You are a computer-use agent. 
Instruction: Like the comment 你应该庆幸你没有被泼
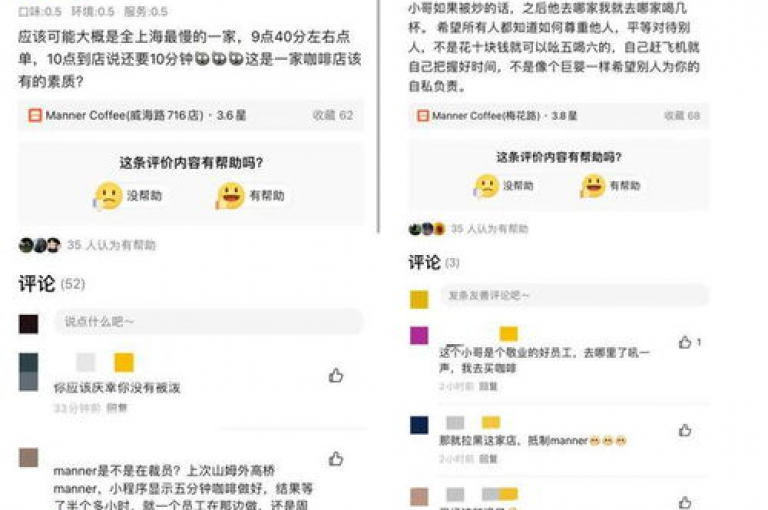(x=336, y=375)
